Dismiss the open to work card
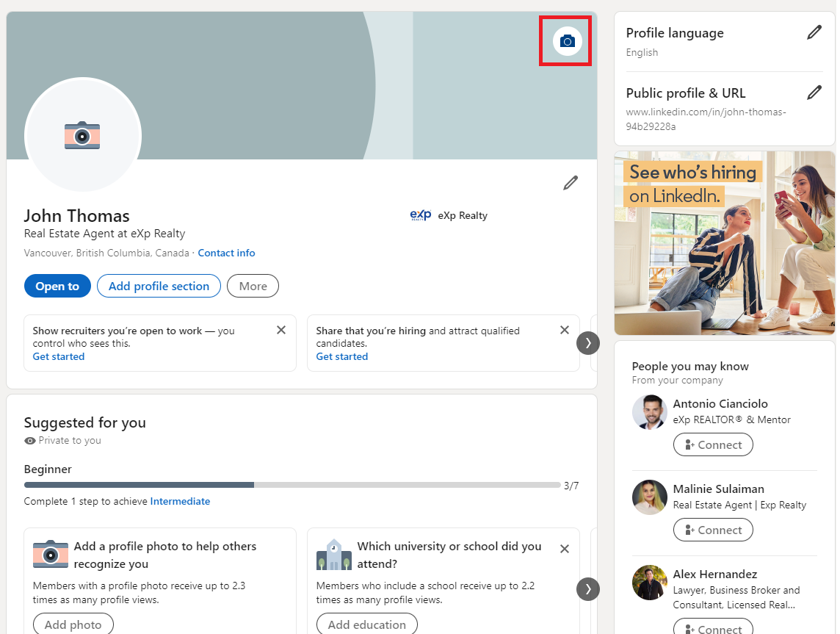Screen dimensions: 840x634 coord(281,331)
